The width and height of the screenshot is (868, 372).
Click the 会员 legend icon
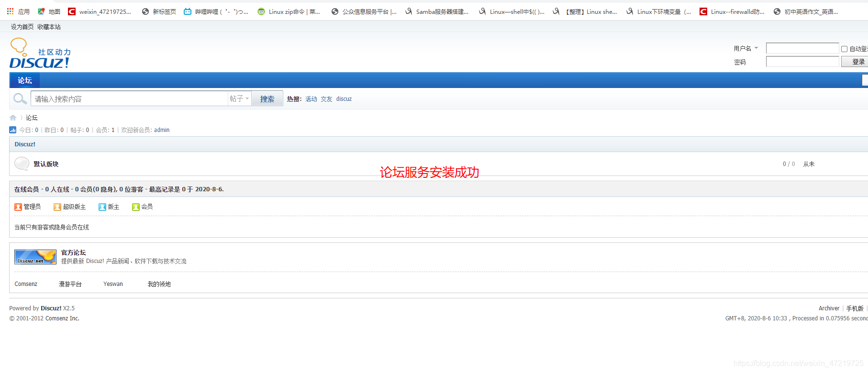(x=136, y=207)
